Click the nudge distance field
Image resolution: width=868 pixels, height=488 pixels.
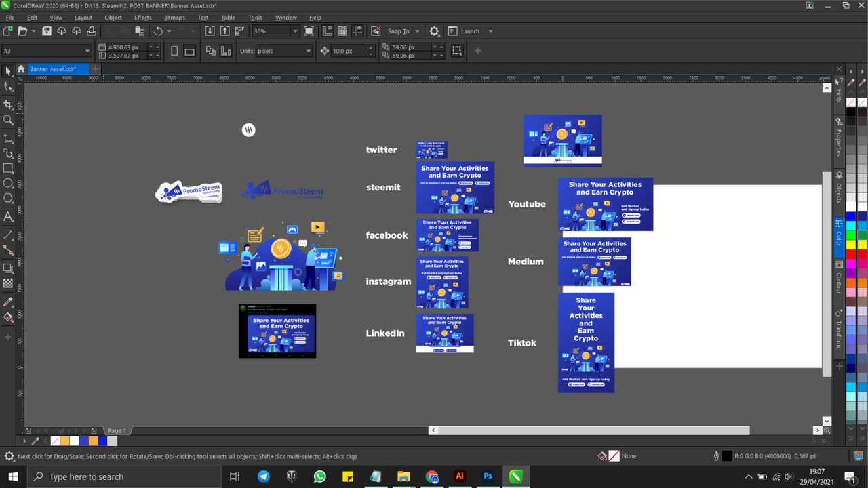coord(350,51)
